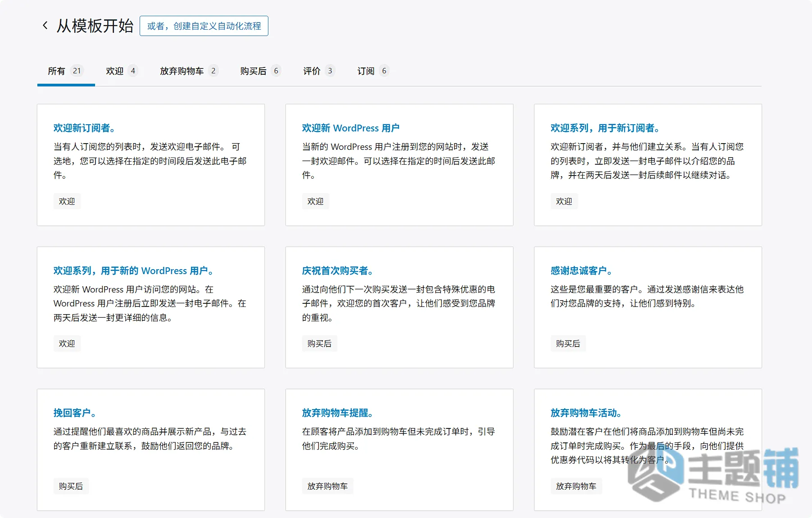Click 购买后 tag in 感谢忠诚客户 card

coord(568,343)
